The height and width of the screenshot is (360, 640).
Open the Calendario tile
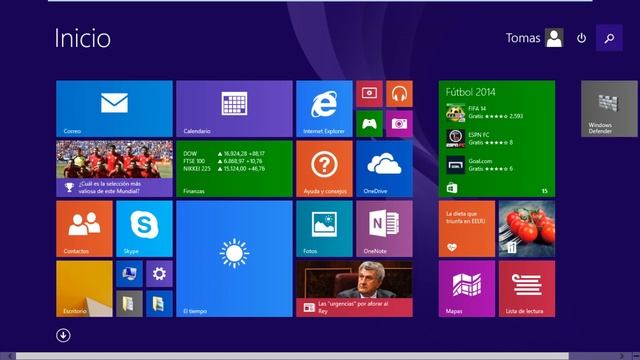click(234, 109)
